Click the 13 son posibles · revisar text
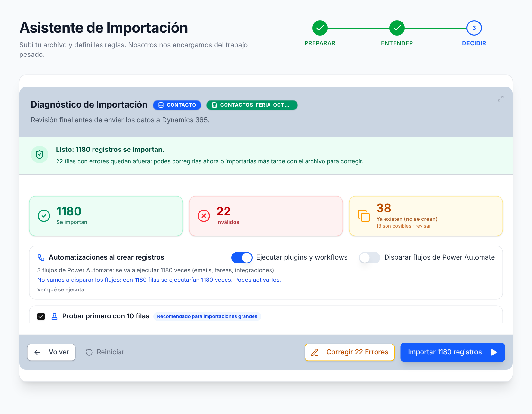 click(x=403, y=226)
